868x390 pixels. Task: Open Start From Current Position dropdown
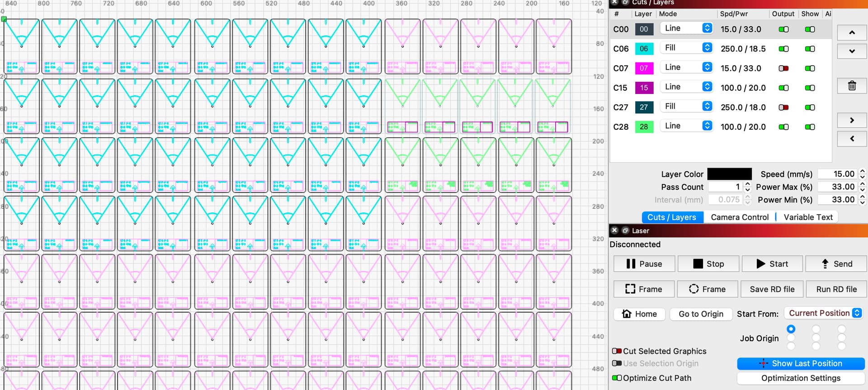[x=823, y=313]
